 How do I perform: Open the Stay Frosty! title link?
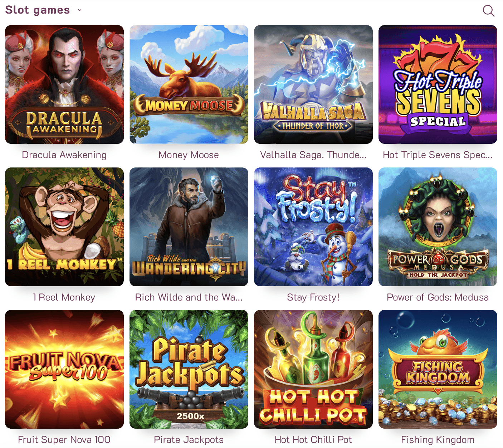[x=313, y=297]
